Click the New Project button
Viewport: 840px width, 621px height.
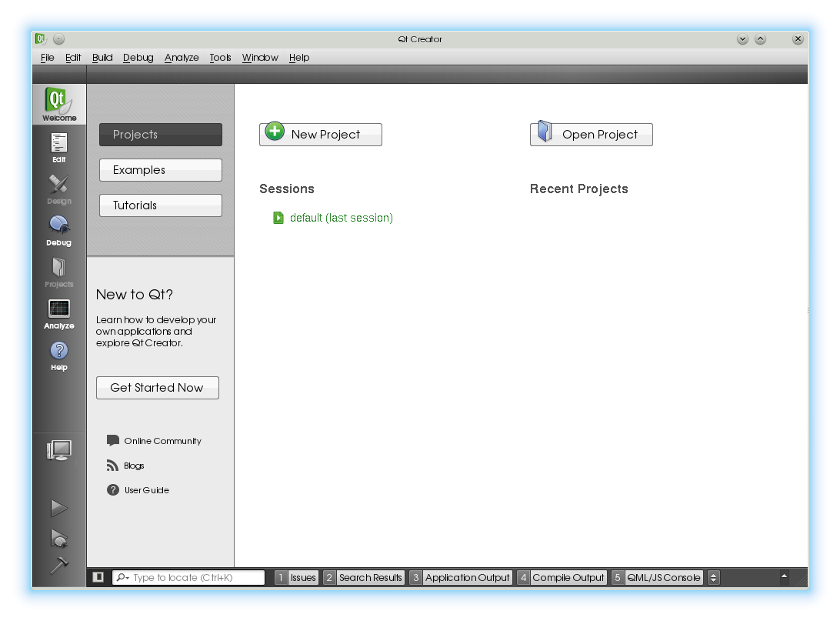pos(320,135)
